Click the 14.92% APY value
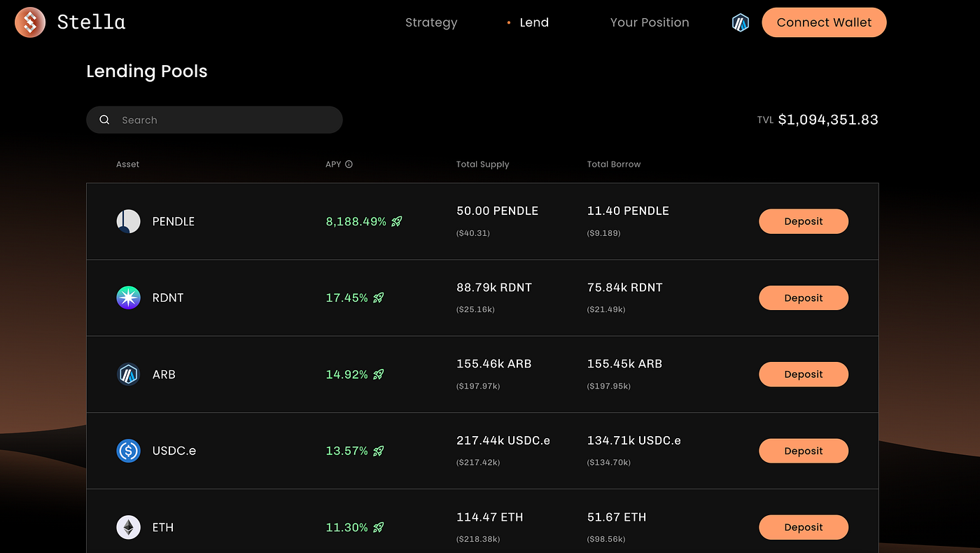 tap(347, 374)
